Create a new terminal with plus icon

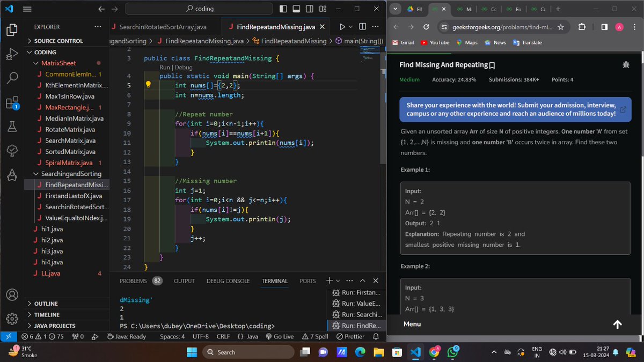tap(329, 280)
